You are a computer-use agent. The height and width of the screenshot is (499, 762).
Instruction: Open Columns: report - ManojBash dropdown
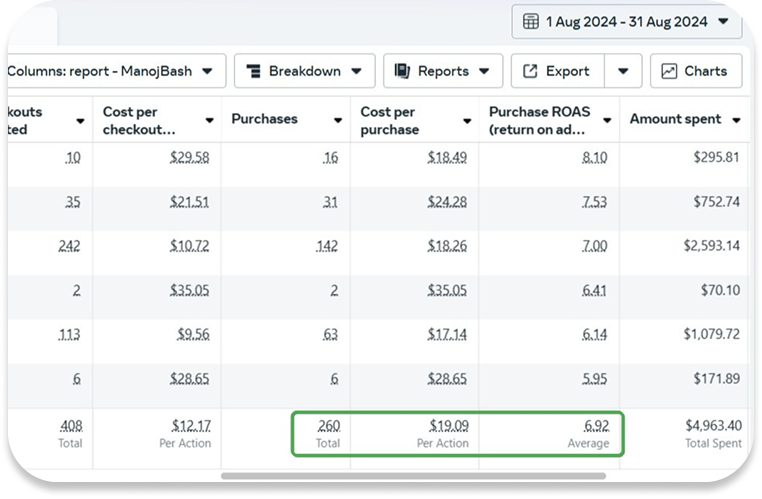coord(112,72)
